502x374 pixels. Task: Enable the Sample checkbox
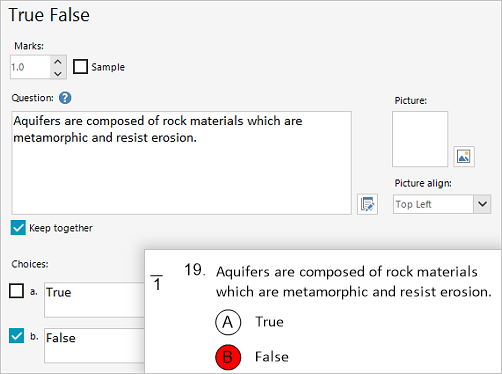pos(80,67)
